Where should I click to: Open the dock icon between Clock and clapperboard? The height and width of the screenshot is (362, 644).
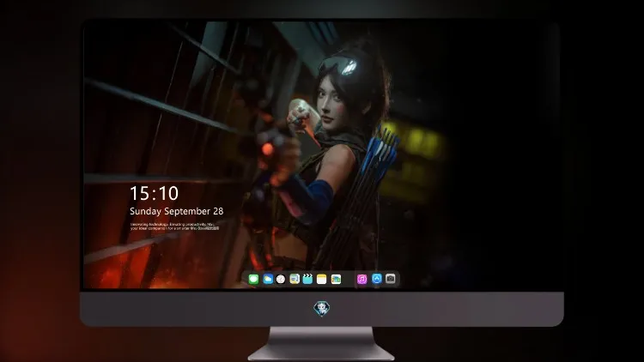(x=295, y=279)
